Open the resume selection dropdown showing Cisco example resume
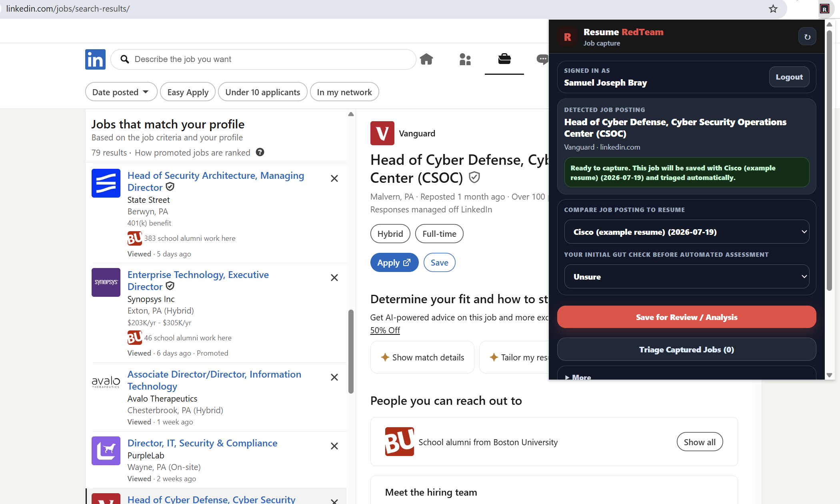This screenshot has width=840, height=504. point(686,232)
